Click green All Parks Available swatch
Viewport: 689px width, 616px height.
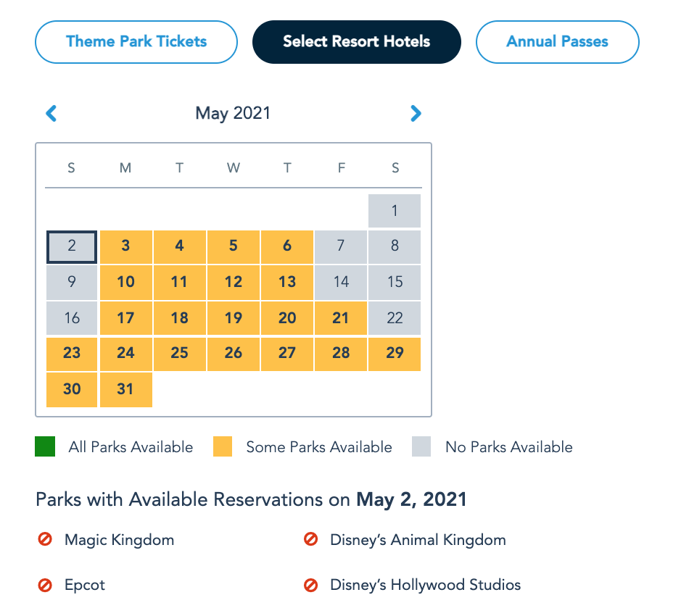tap(45, 447)
